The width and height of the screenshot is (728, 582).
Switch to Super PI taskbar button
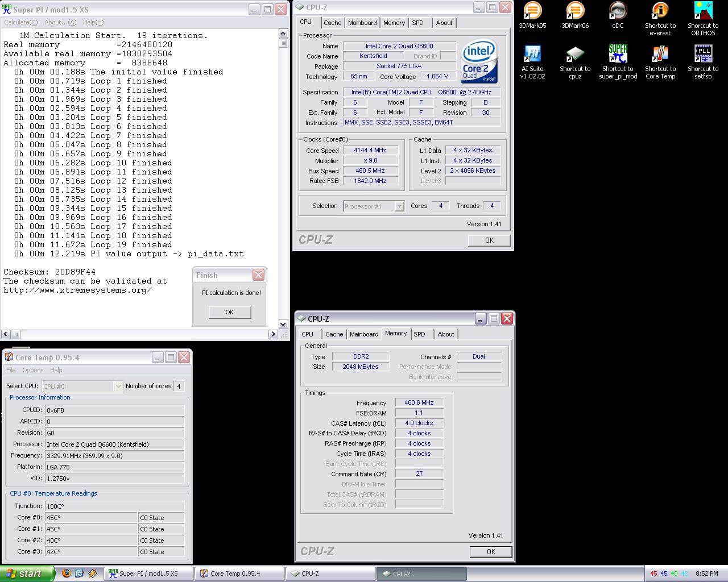point(148,573)
